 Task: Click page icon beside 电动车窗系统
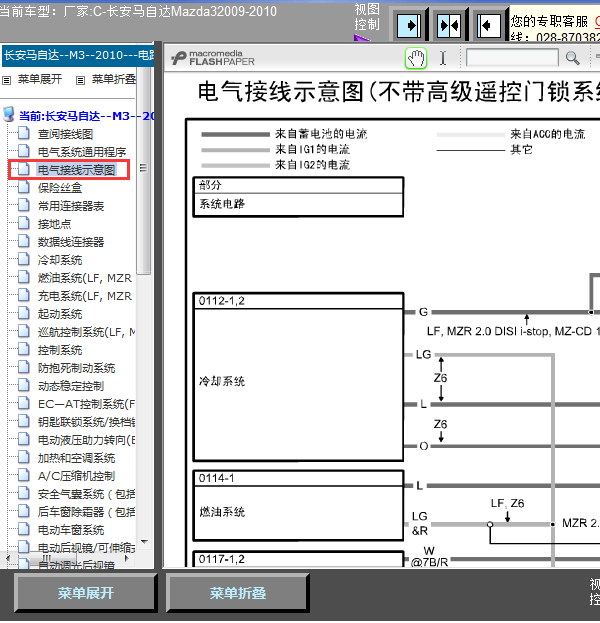coord(24,529)
